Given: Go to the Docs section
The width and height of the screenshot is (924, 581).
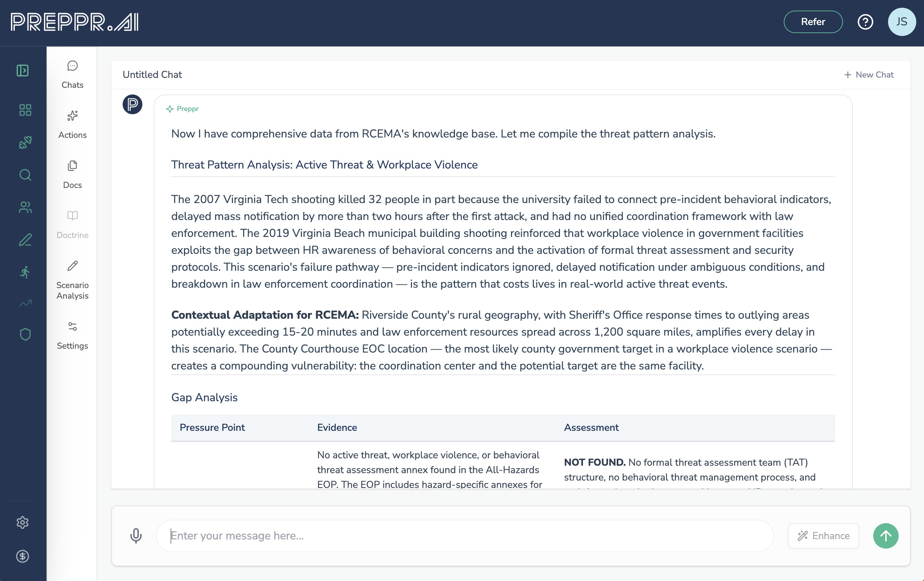Looking at the screenshot, I should (72, 175).
